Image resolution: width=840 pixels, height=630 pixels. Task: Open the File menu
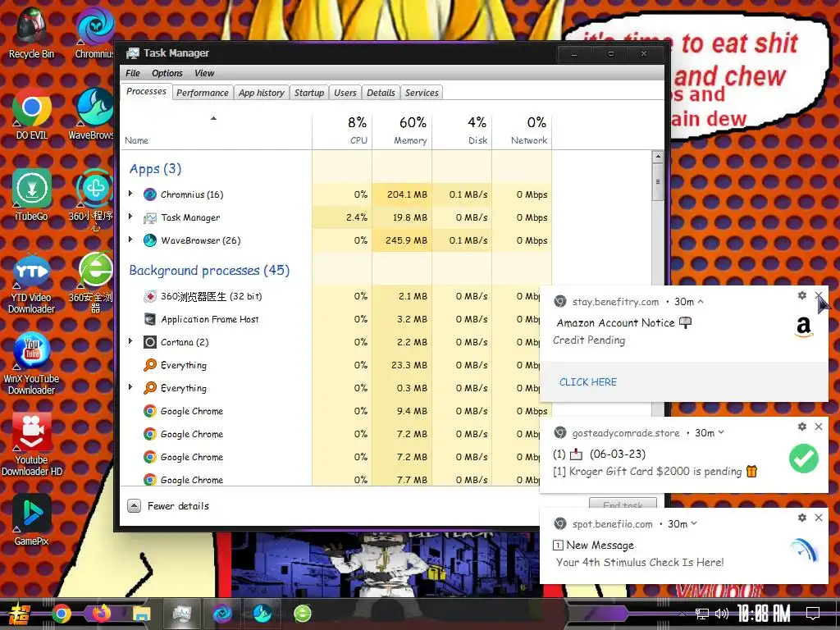coord(133,73)
